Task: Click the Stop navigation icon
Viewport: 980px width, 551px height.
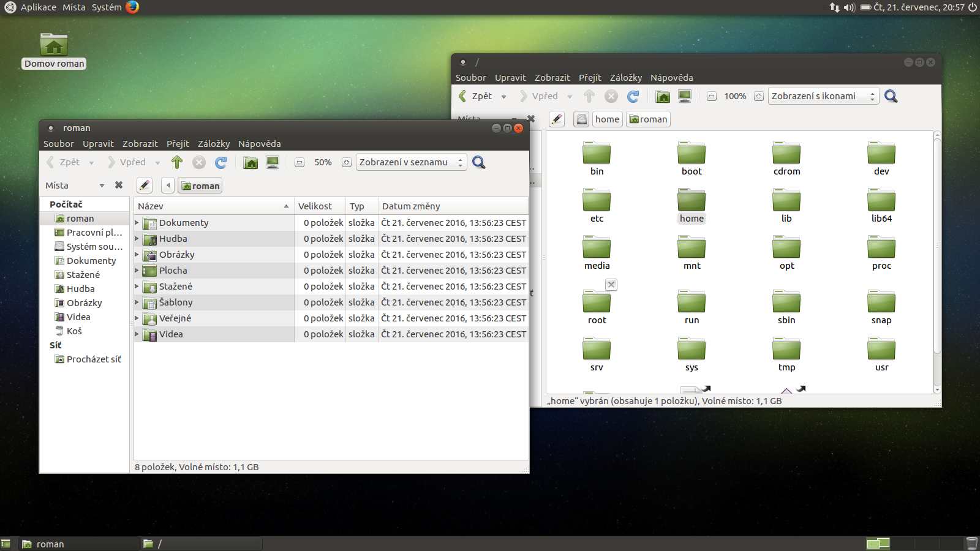Action: tap(199, 162)
